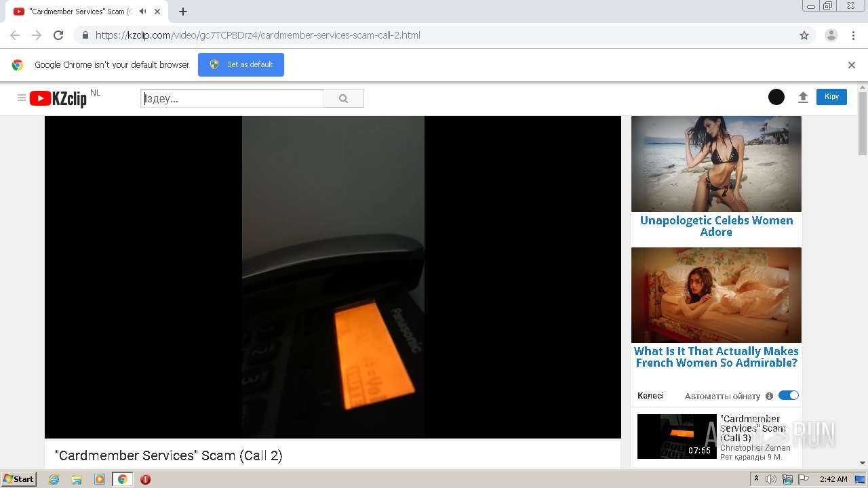
Task: Sign in with the Кіру button
Action: click(x=831, y=97)
